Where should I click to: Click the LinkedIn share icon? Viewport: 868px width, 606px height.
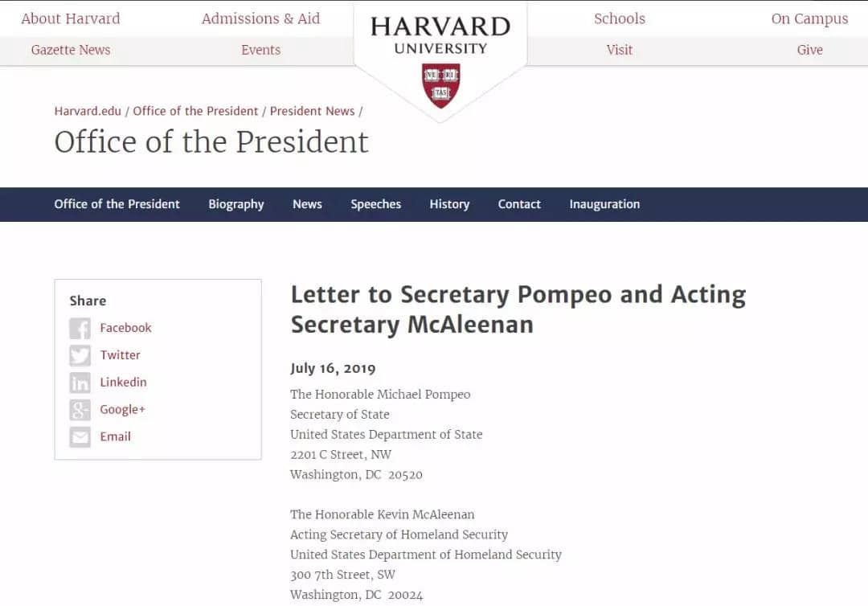[x=80, y=383]
